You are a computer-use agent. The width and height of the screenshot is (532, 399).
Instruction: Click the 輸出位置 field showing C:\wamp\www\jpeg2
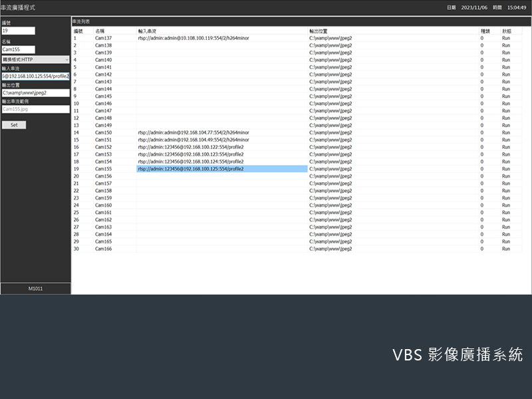pyautogui.click(x=36, y=93)
